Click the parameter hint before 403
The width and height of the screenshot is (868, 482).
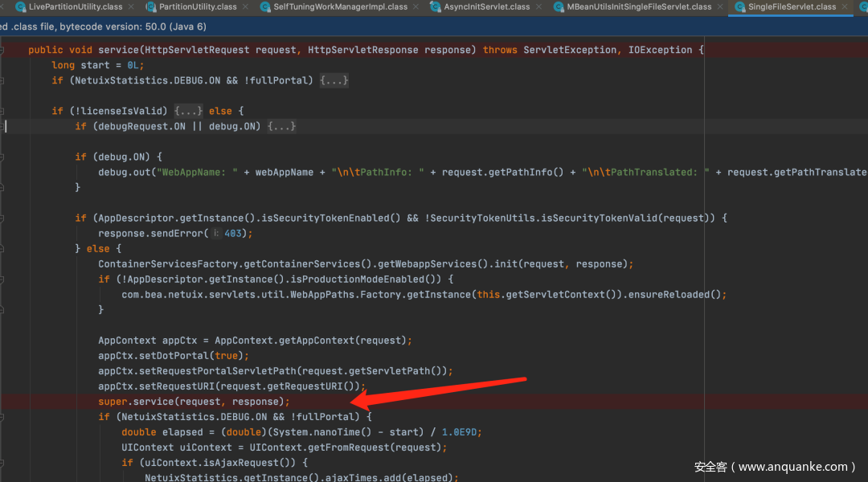[x=216, y=234]
